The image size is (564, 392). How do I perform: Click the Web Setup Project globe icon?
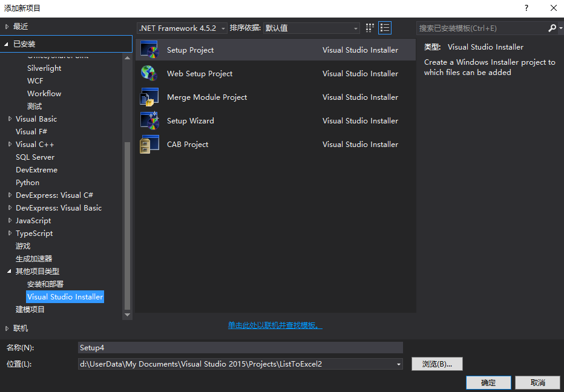coord(149,73)
